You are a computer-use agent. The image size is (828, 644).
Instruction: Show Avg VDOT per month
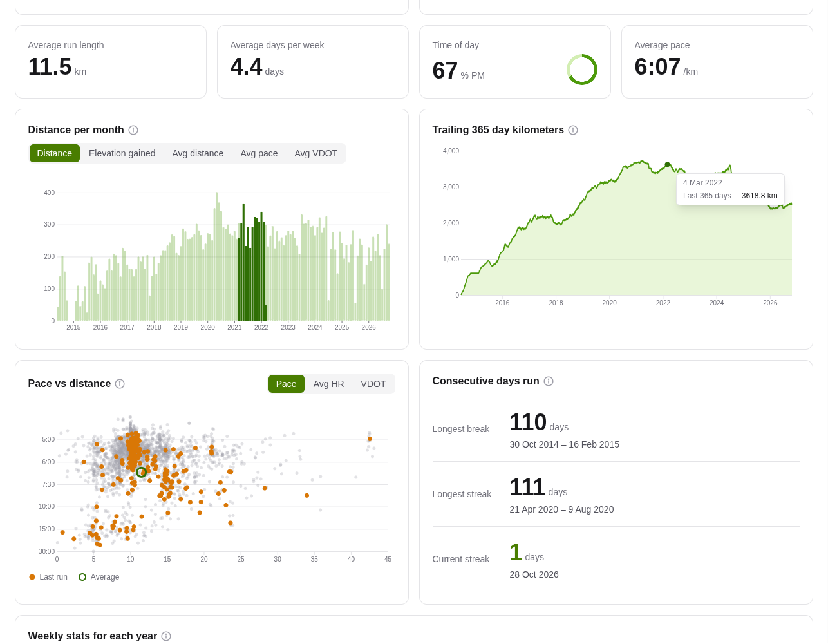(316, 153)
